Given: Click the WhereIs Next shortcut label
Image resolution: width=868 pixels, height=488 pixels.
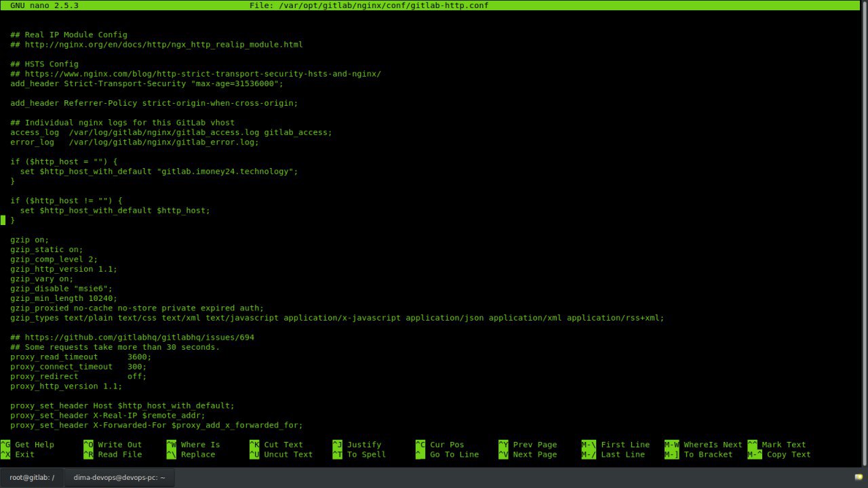Looking at the screenshot, I should [x=713, y=445].
